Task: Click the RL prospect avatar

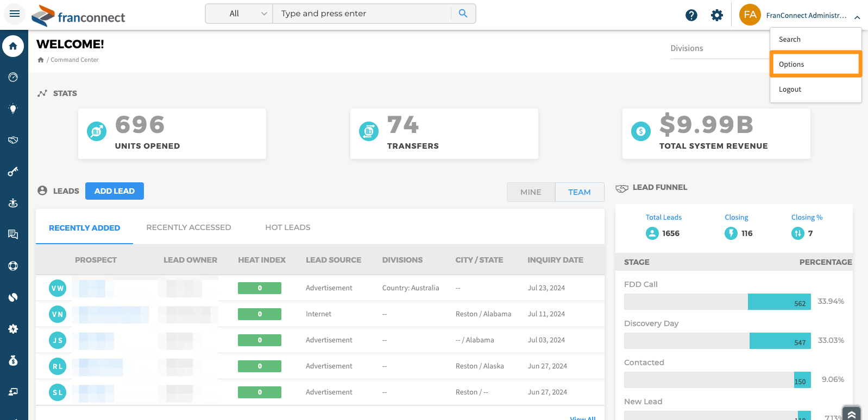Action: click(x=58, y=366)
